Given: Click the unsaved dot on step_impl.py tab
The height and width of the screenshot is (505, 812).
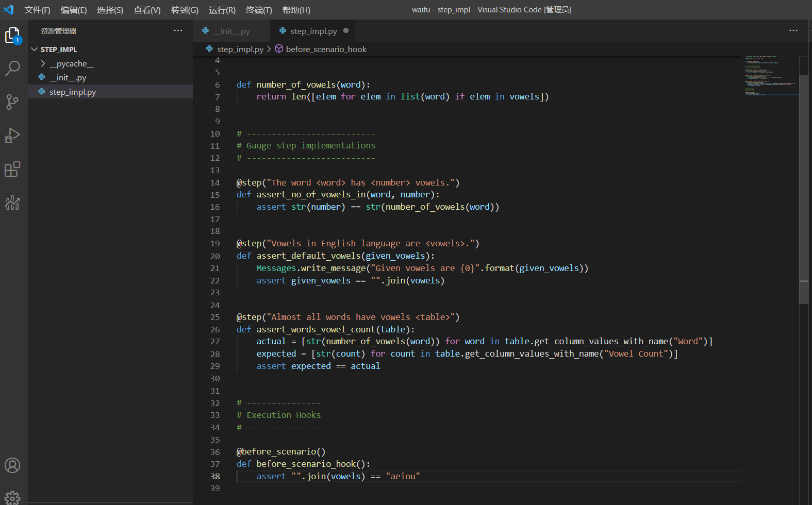Looking at the screenshot, I should tap(346, 31).
